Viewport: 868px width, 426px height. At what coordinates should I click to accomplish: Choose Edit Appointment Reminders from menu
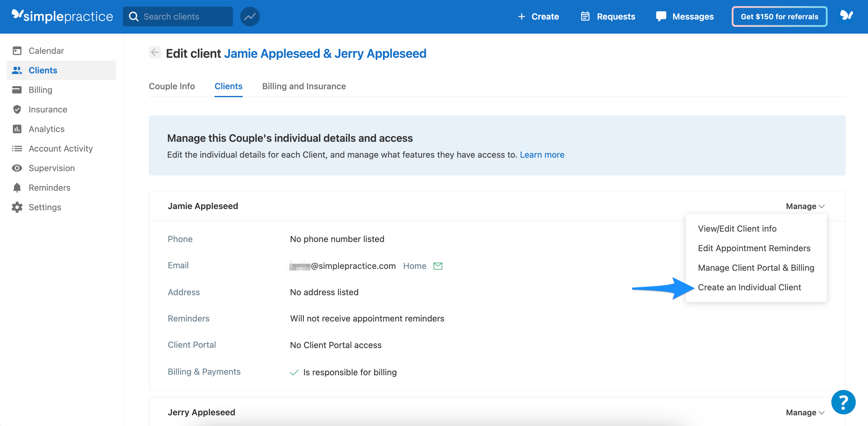click(754, 248)
